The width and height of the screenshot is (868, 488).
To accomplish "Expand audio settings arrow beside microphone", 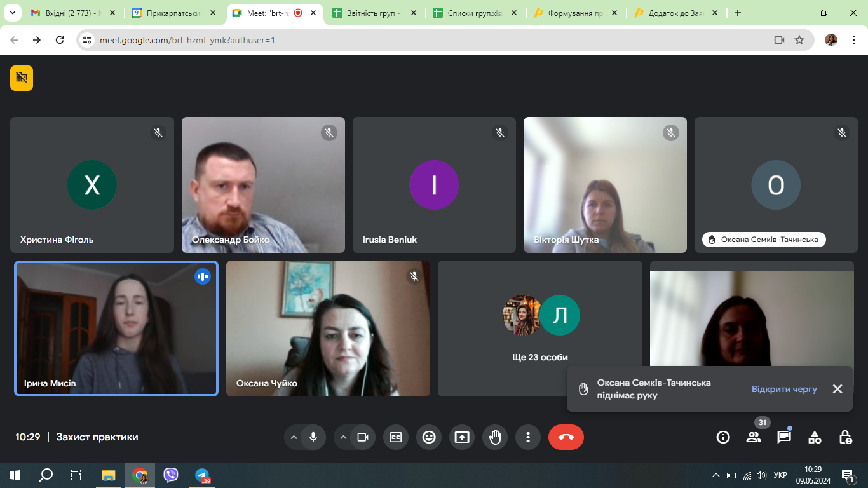I will [294, 437].
